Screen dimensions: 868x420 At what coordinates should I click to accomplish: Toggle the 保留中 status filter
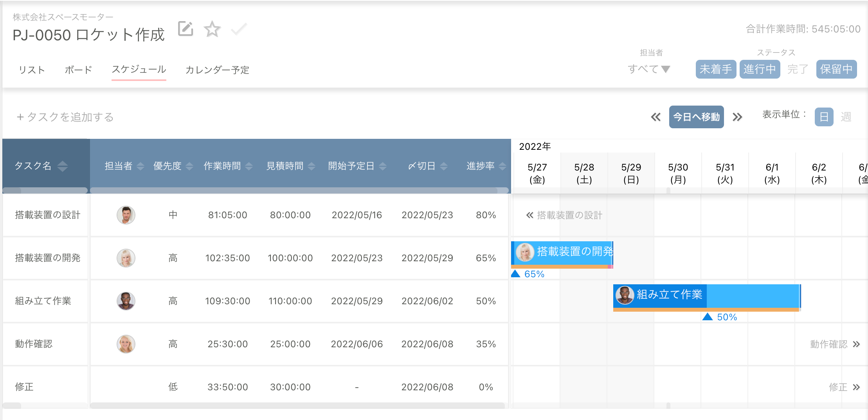pos(836,69)
